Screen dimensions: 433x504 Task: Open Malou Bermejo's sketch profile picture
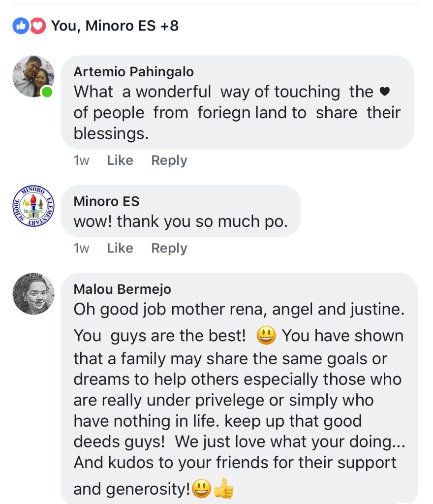click(x=33, y=294)
